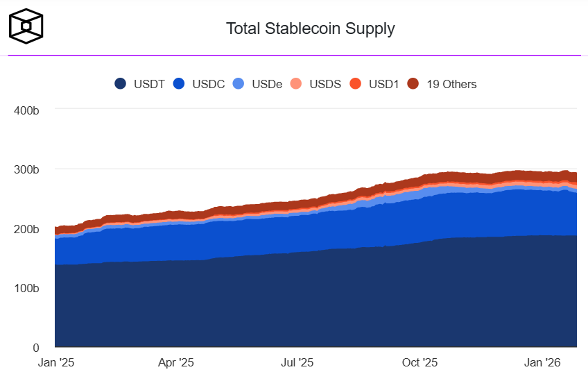Hide the USD1 series via legend

click(x=383, y=84)
